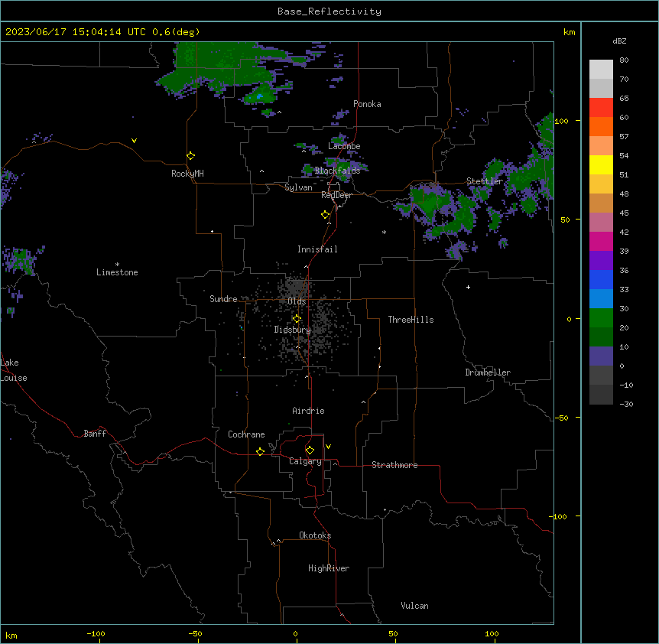
Task: Pick the magenta 39-42 dBZ swatch
Action: coord(601,241)
